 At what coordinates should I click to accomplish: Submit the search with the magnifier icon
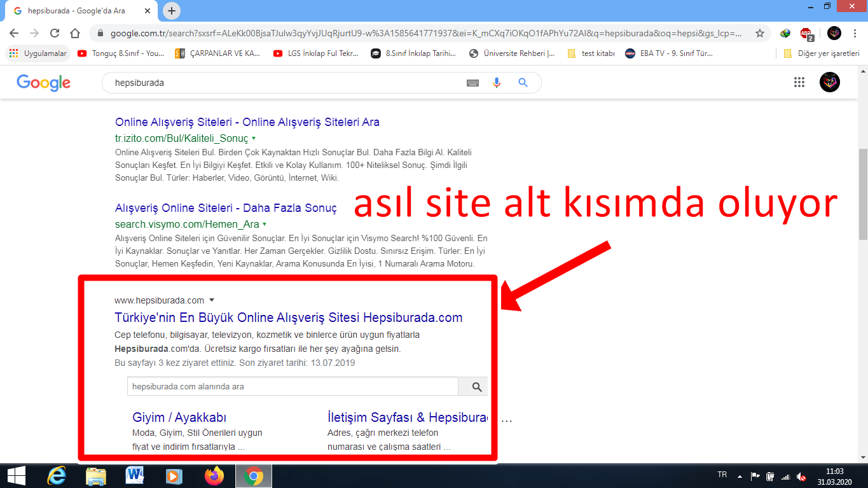point(523,83)
